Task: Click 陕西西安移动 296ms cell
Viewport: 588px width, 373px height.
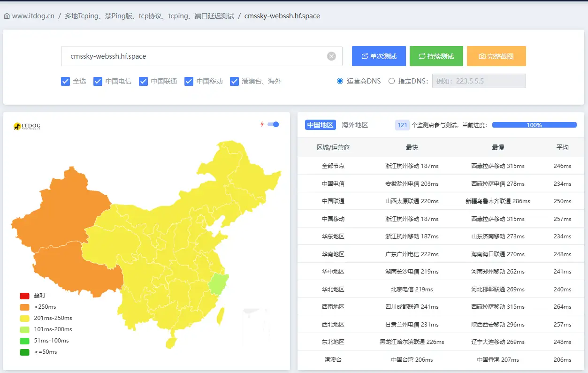Action: [x=498, y=325]
